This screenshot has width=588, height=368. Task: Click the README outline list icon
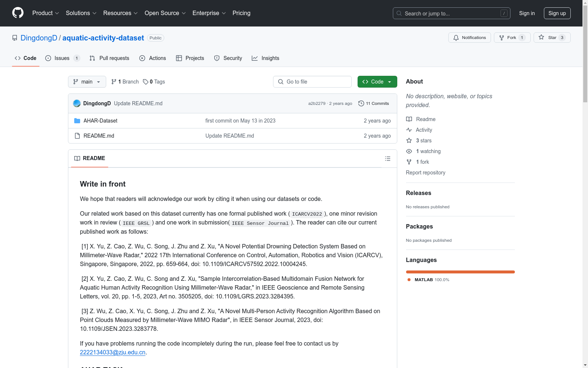pyautogui.click(x=387, y=159)
